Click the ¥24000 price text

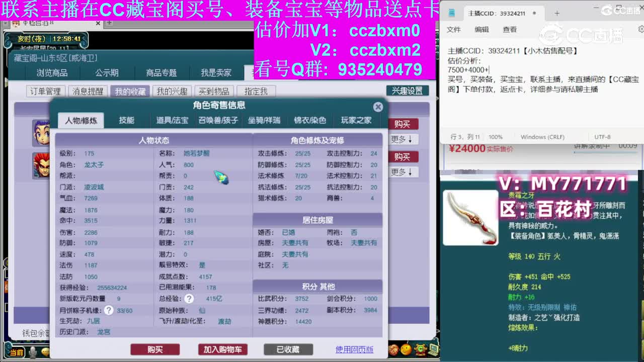coord(467,148)
